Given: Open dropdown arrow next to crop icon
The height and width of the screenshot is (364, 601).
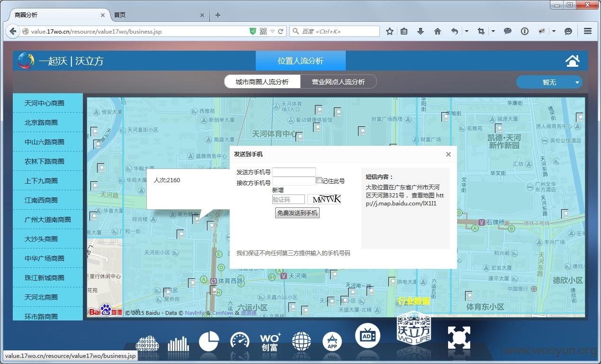Looking at the screenshot, I should (x=493, y=31).
